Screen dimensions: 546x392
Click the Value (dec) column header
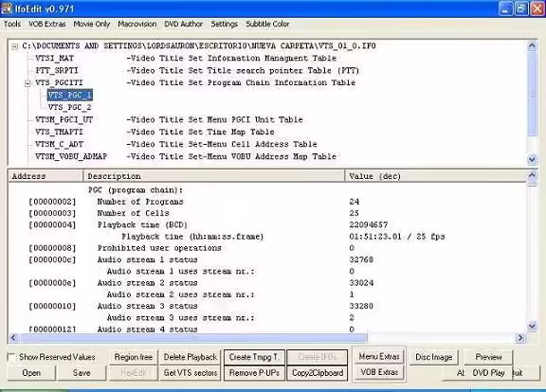click(435, 176)
